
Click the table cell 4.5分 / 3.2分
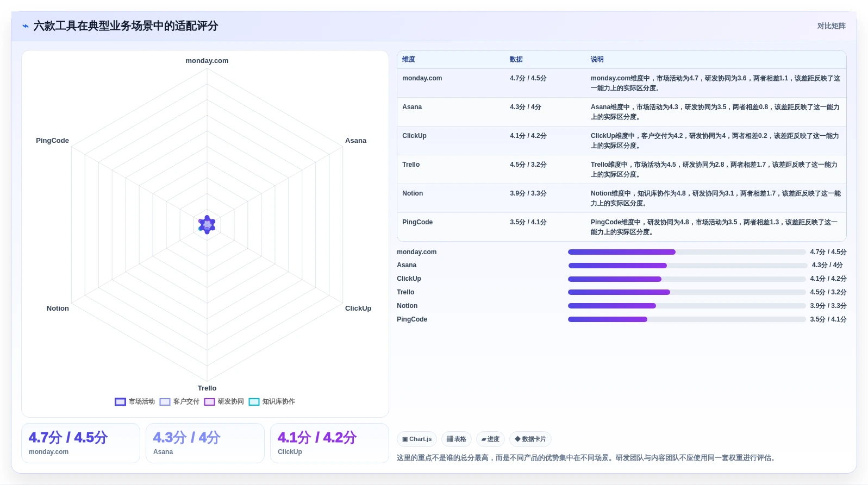point(528,165)
